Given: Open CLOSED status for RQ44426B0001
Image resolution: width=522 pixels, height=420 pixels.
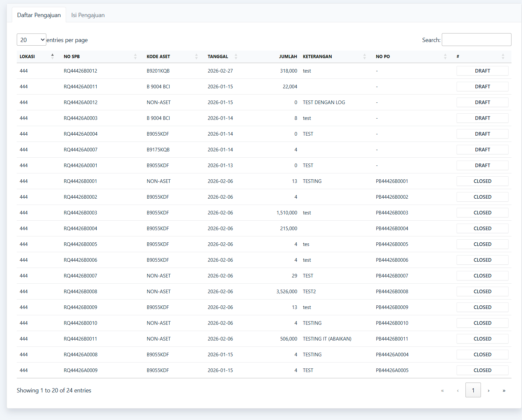Looking at the screenshot, I should (482, 181).
